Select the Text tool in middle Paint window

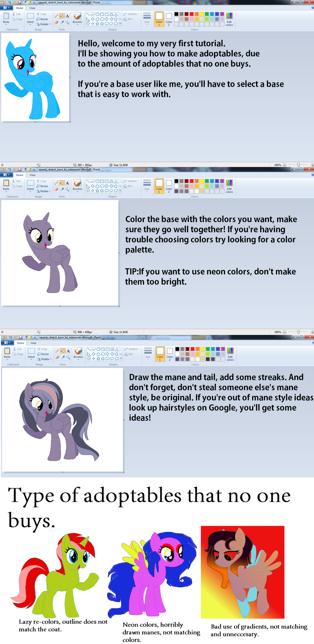tap(67, 183)
